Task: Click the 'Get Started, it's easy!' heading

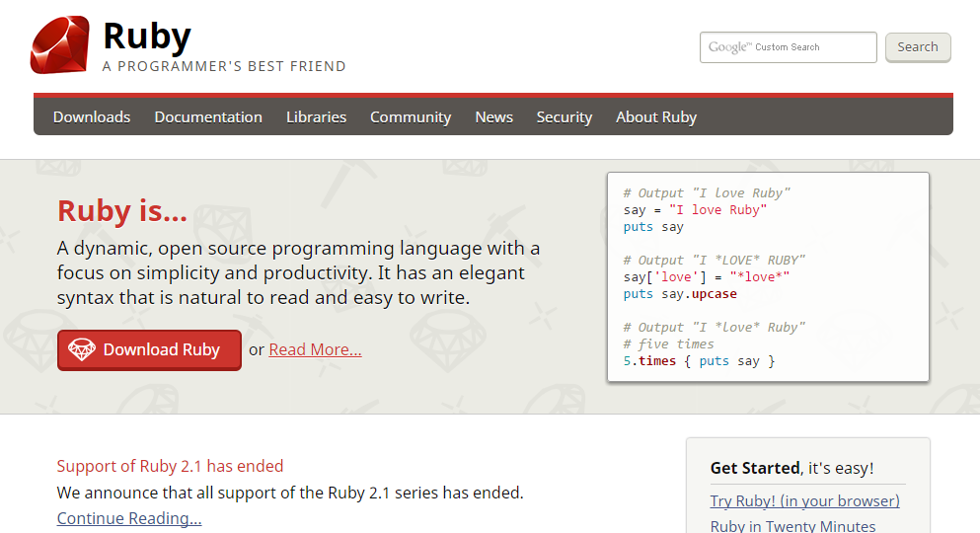Action: [792, 468]
